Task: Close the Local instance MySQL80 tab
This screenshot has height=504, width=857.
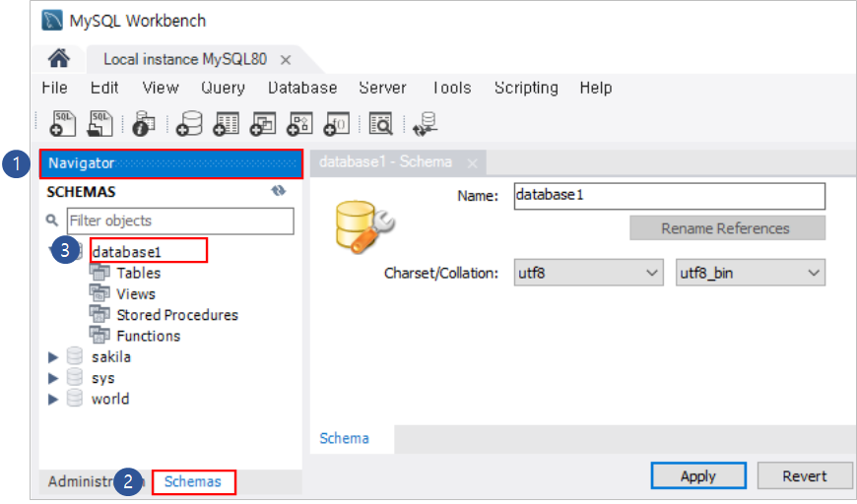Action: pos(286,59)
